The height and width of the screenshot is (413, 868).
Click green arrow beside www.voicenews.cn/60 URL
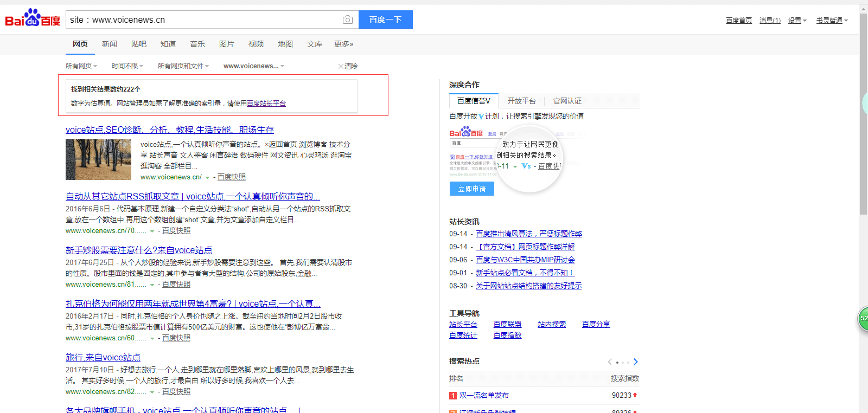click(152, 339)
